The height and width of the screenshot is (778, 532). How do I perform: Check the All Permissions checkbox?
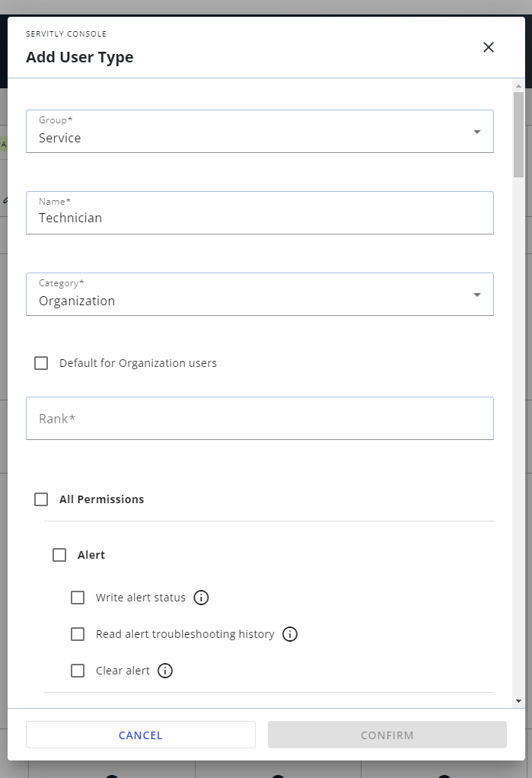[41, 499]
